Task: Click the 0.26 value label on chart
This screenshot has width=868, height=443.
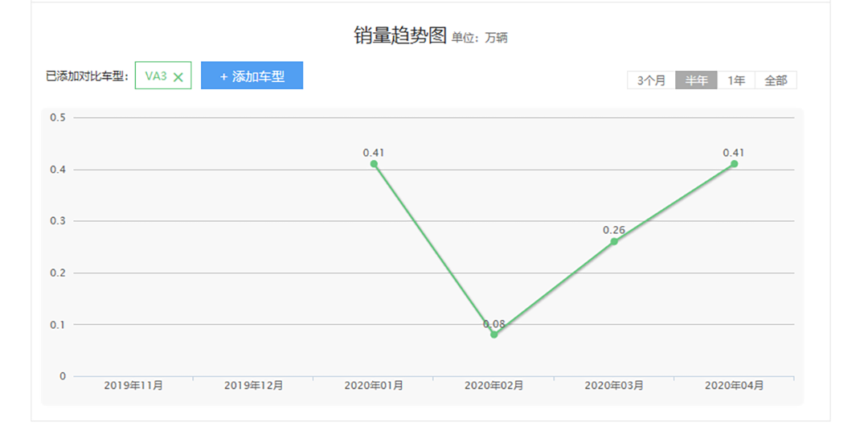Action: (614, 230)
